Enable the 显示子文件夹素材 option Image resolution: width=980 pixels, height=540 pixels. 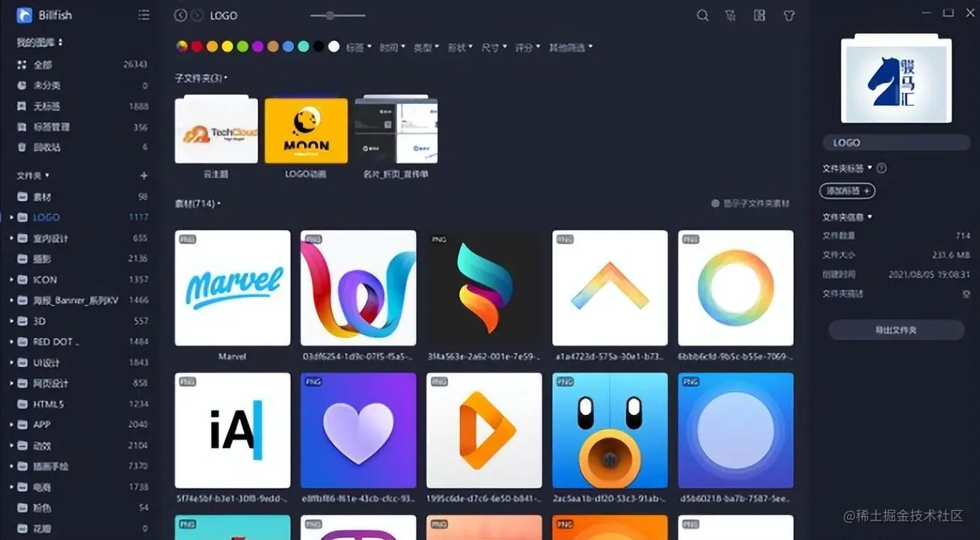point(750,203)
